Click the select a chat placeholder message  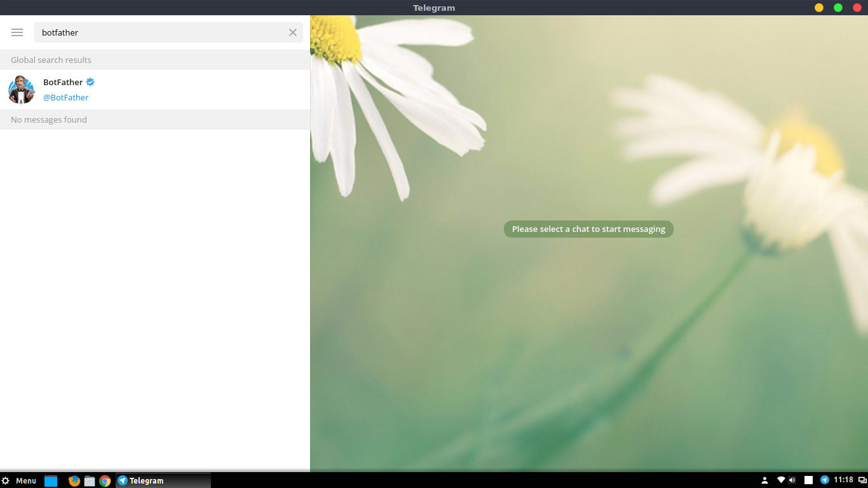pos(588,229)
